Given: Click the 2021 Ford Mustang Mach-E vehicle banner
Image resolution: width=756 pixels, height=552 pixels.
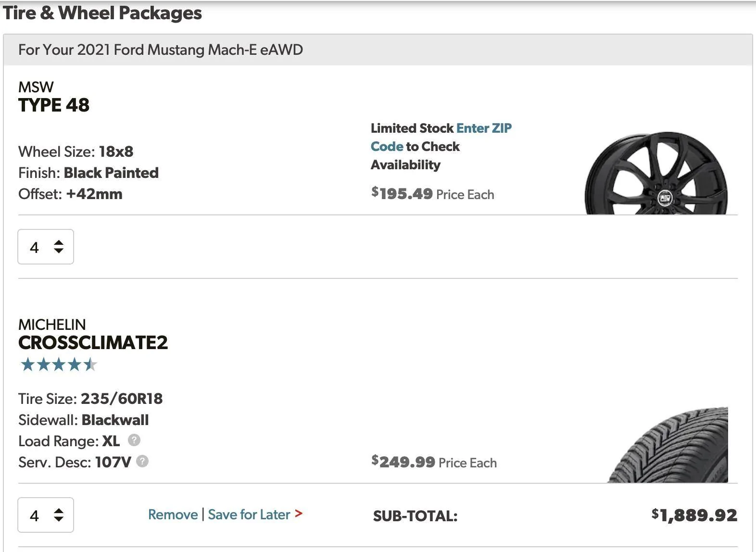Looking at the screenshot, I should 378,50.
